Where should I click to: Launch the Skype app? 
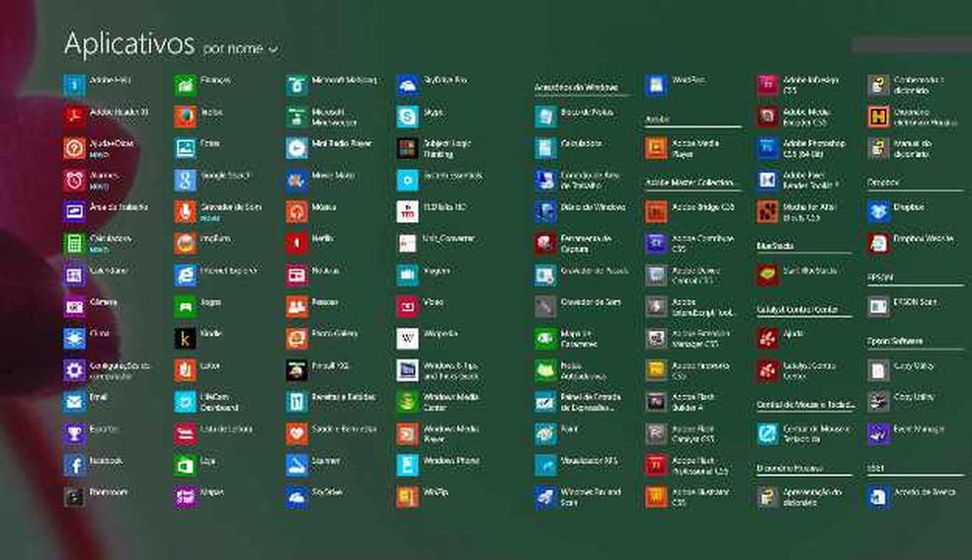(x=420, y=116)
